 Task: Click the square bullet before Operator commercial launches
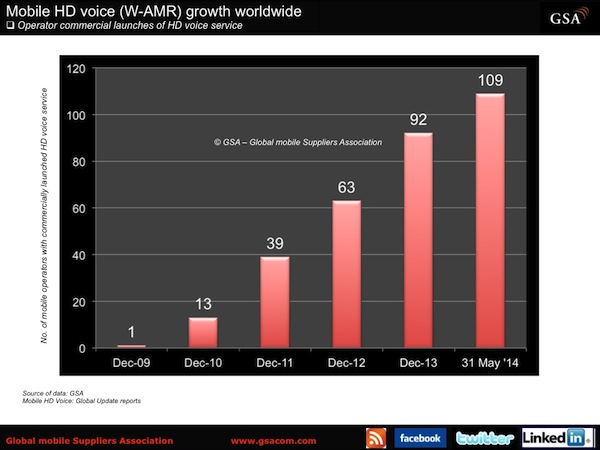point(10,25)
